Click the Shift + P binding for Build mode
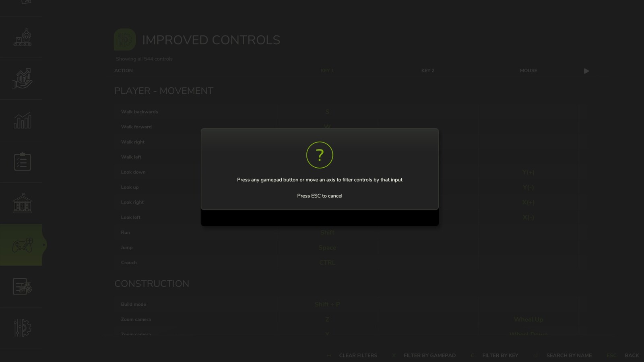The width and height of the screenshot is (644, 362). 327,304
